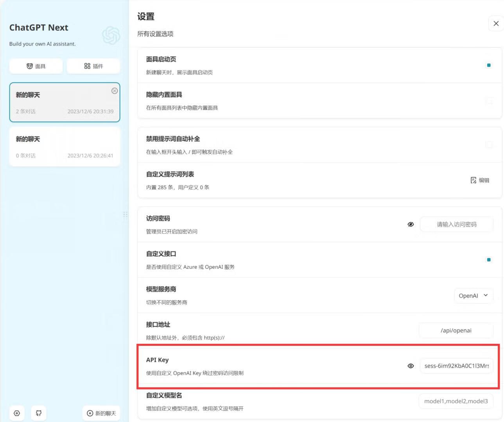The height and width of the screenshot is (422, 504).
Task: Toggle the 面具启动页 checkbox
Action: click(488, 65)
